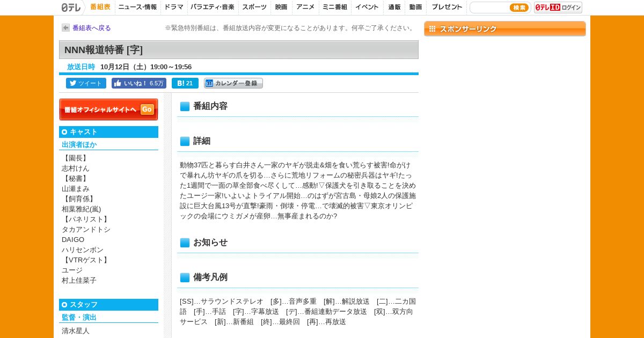Click the broadcast time 10月12日（土）19:00～19:56
The image size is (644, 338).
tap(146, 67)
